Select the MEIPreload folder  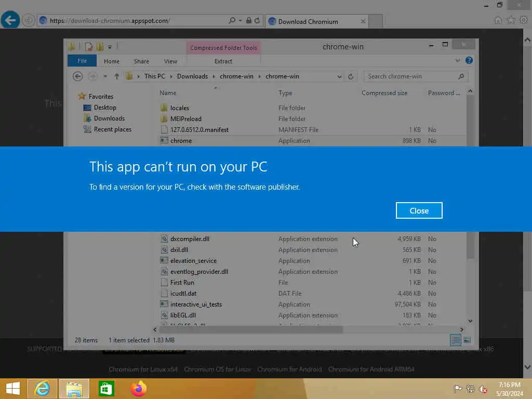pos(185,119)
